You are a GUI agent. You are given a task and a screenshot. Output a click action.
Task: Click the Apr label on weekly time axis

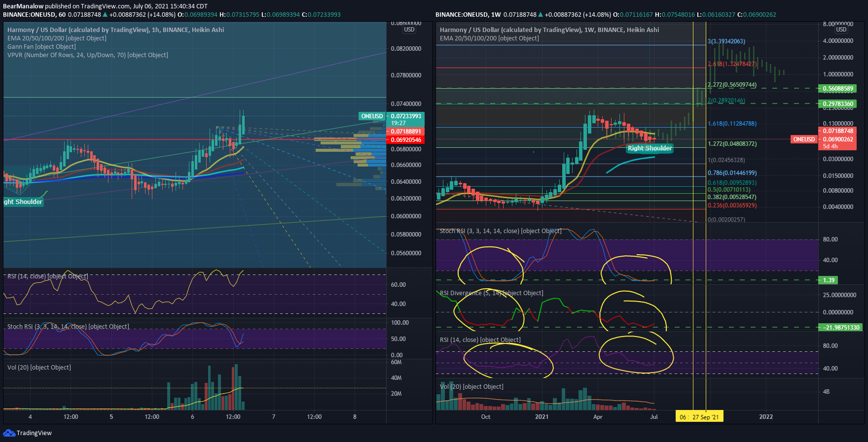[x=598, y=417]
